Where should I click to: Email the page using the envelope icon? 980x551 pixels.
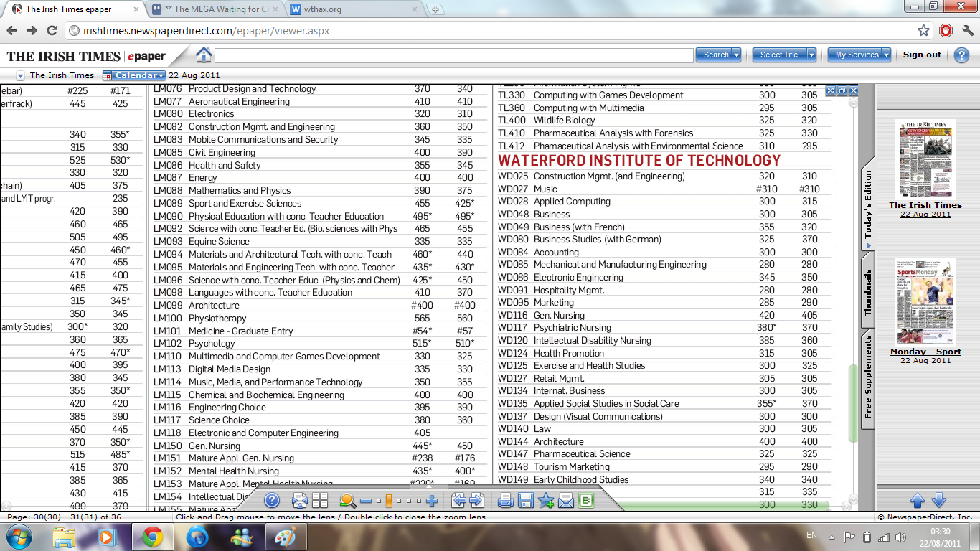(x=566, y=501)
